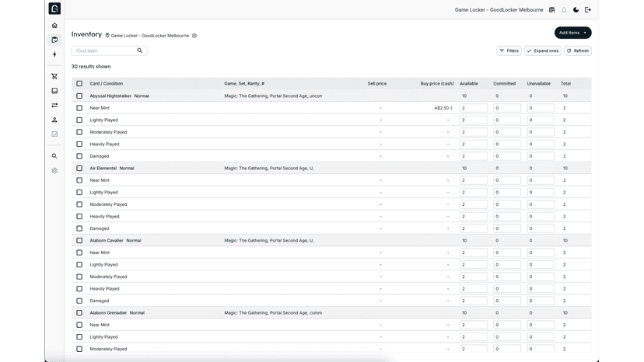
Task: Edit Committed for Alaborn Grenadier Near Mint
Action: tap(507, 325)
